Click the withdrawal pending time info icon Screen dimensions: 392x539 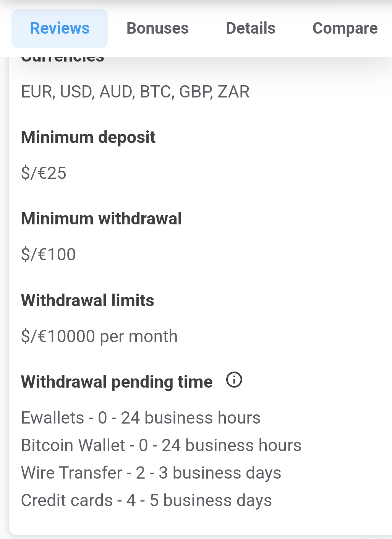point(234,380)
